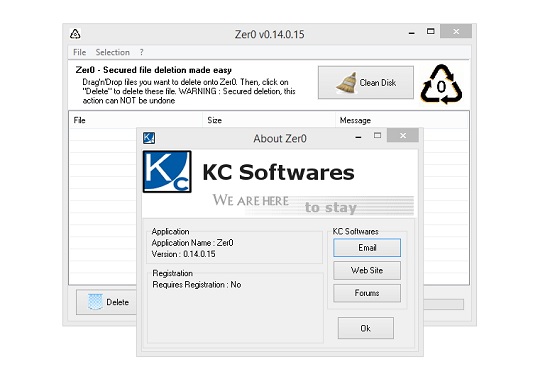
Task: Click the progress bar in Zer0 window
Action: (443, 304)
